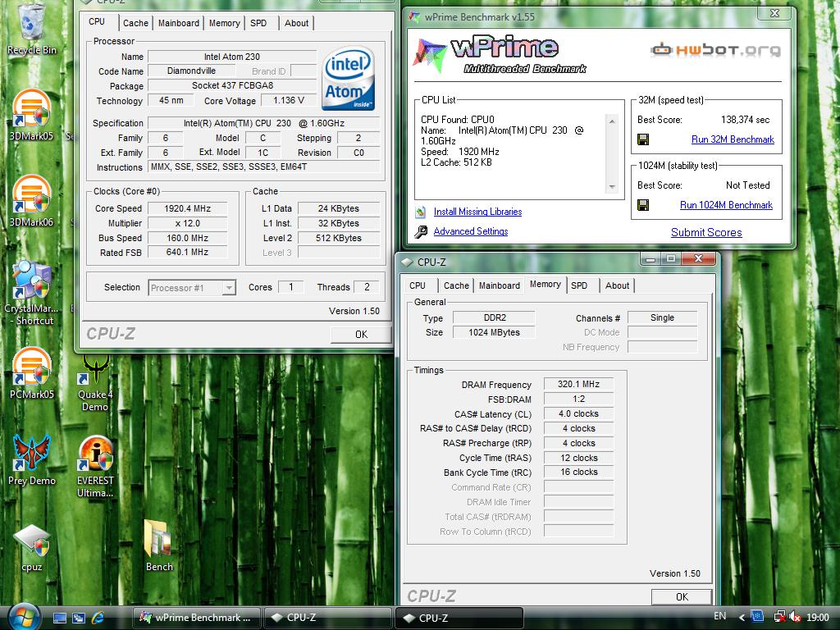
Task: Click the Submit Scores link
Action: pyautogui.click(x=706, y=232)
